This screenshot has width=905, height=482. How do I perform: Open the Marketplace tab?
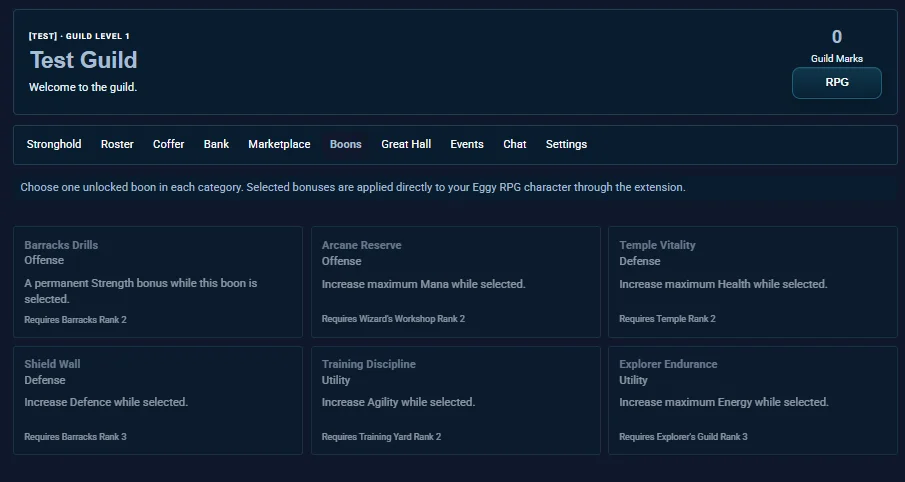279,144
